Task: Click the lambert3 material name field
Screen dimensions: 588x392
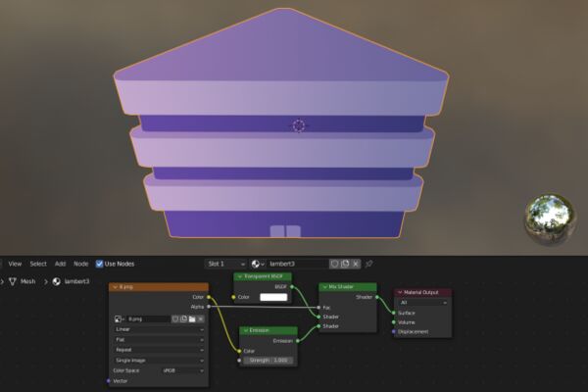Action: pyautogui.click(x=297, y=264)
